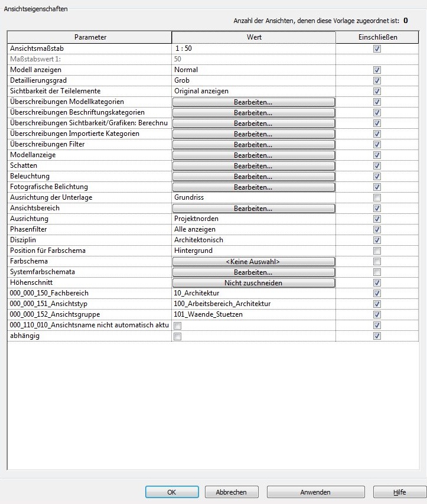Click OK to confirm view properties
The height and width of the screenshot is (504, 427).
(171, 492)
